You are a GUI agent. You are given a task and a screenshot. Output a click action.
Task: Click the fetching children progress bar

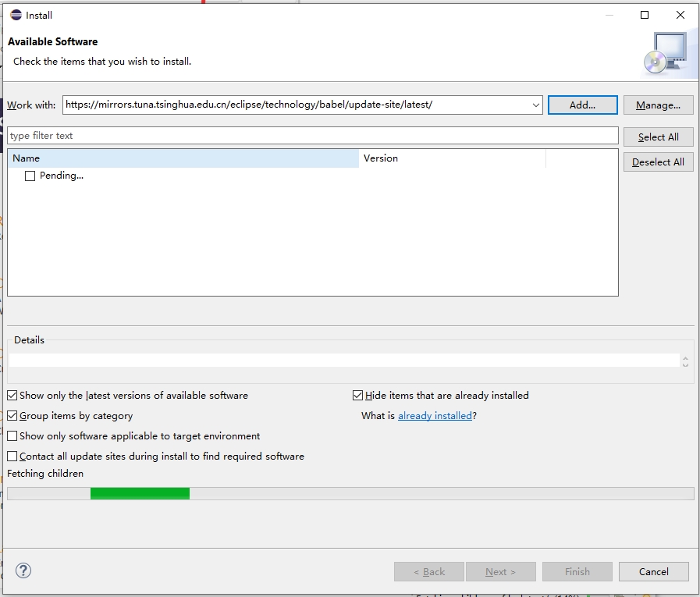[350, 493]
